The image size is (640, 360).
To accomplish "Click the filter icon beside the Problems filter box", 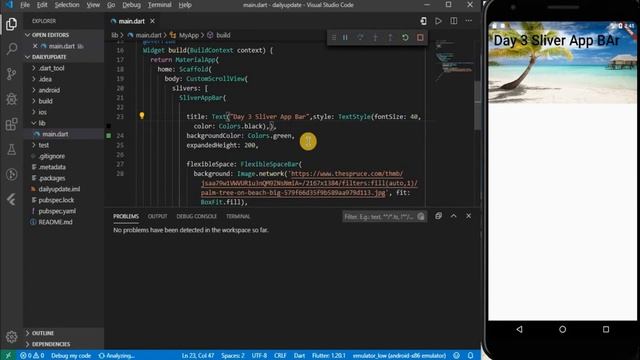I will [x=421, y=216].
